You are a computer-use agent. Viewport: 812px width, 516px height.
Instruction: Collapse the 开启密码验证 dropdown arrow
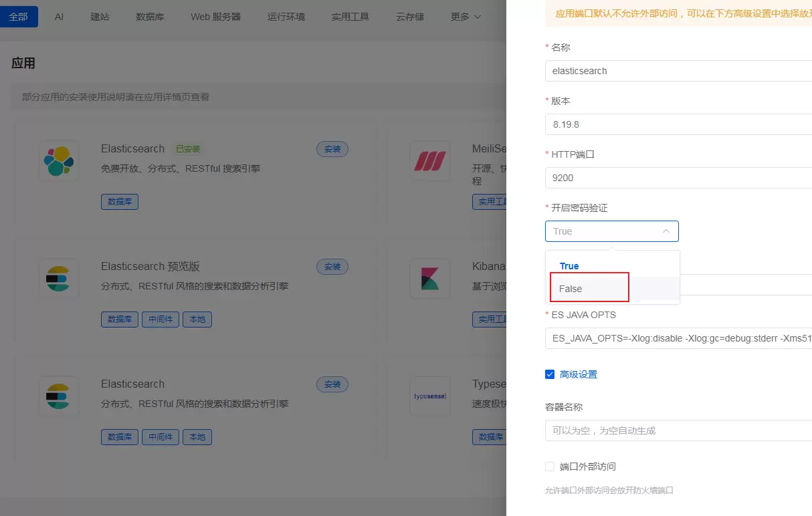click(x=666, y=231)
